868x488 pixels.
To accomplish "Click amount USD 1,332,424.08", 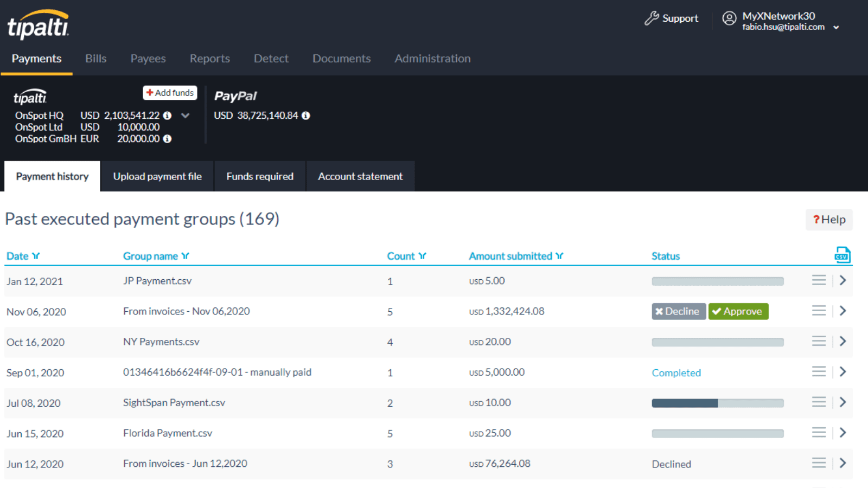I will (507, 311).
